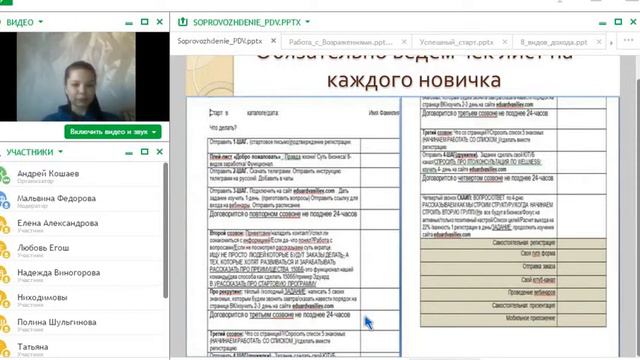Select participant Татьяна
Image resolution: width=640 pixels, height=360 pixels.
click(81, 348)
